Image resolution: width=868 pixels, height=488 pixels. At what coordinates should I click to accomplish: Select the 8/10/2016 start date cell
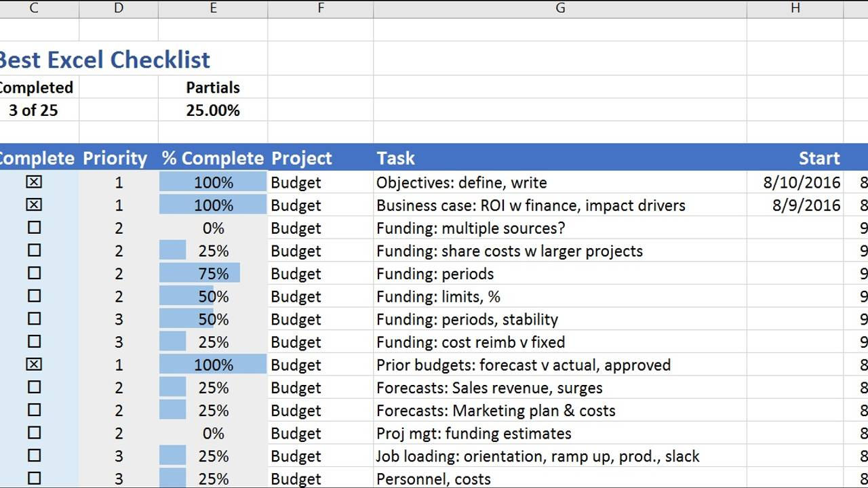[x=795, y=182]
